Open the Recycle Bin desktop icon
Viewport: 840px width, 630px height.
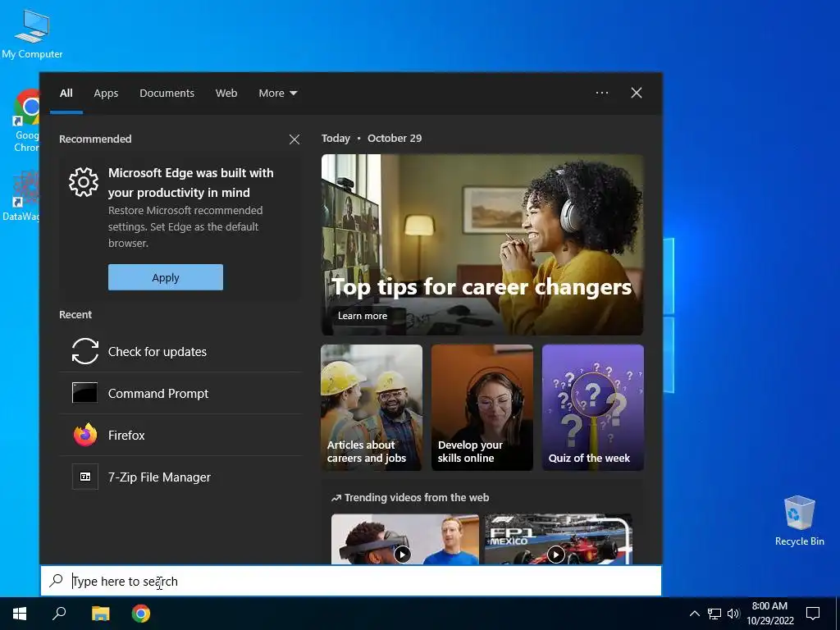[x=799, y=521]
